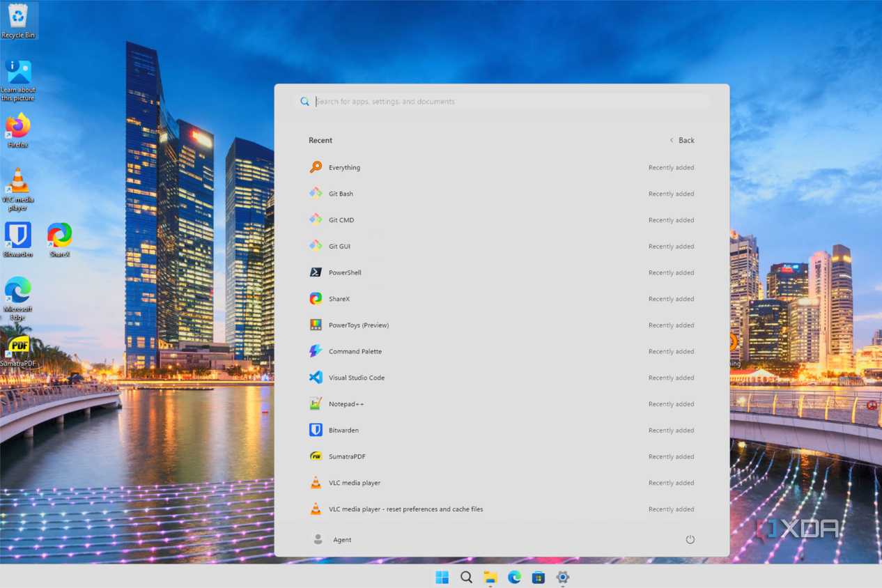Focus the Start menu search box

tap(502, 102)
